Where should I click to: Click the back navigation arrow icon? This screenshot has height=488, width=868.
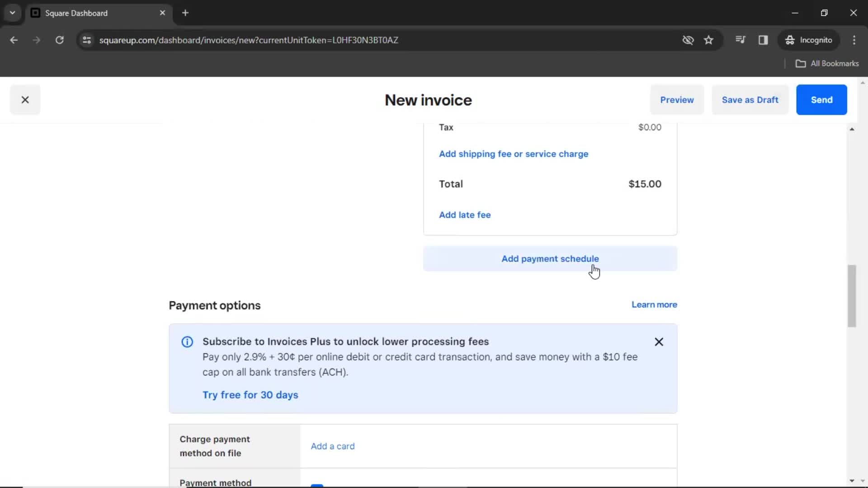tap(14, 40)
